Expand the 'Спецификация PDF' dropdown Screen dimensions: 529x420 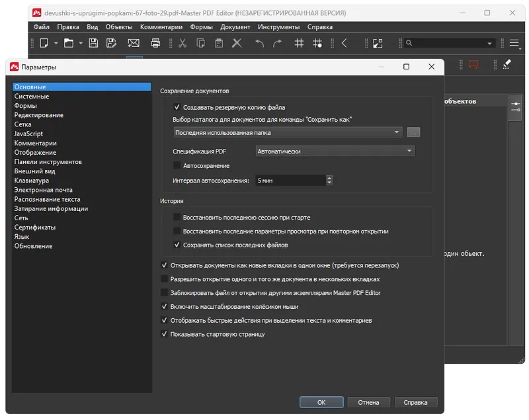(x=335, y=151)
